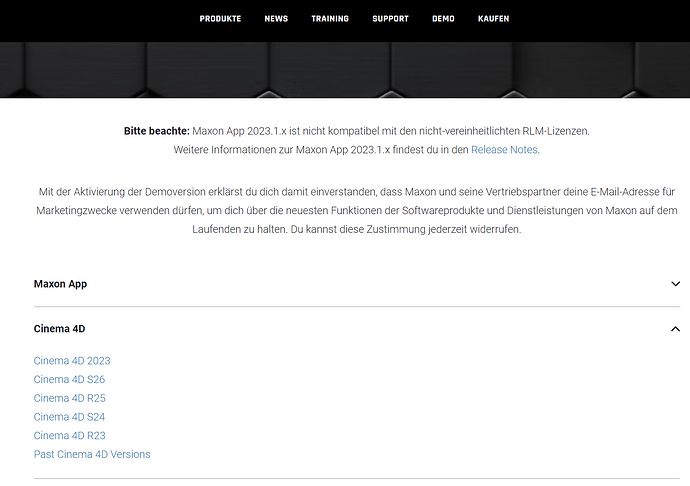This screenshot has height=486, width=690.
Task: Click the Cinema 4D section heading
Action: click(59, 329)
